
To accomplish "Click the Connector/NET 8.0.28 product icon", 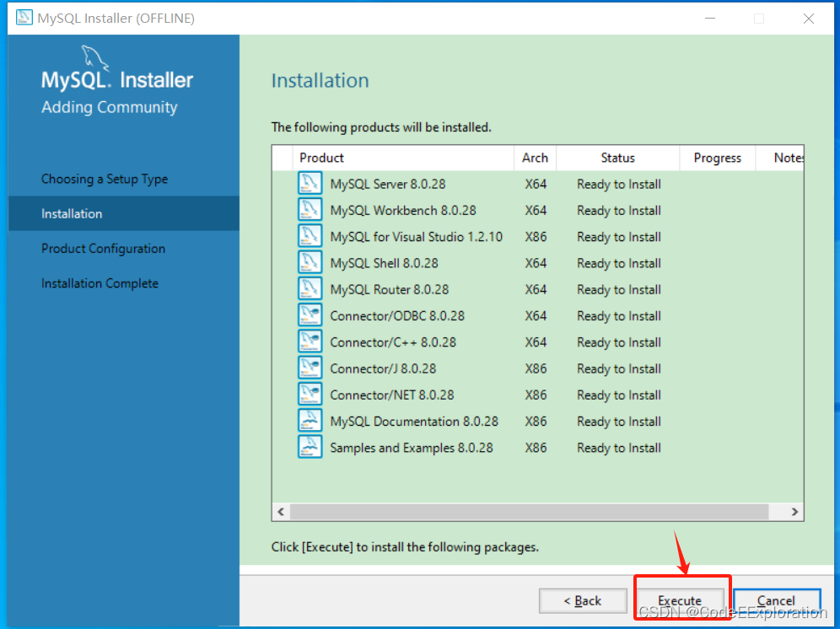I will (310, 395).
